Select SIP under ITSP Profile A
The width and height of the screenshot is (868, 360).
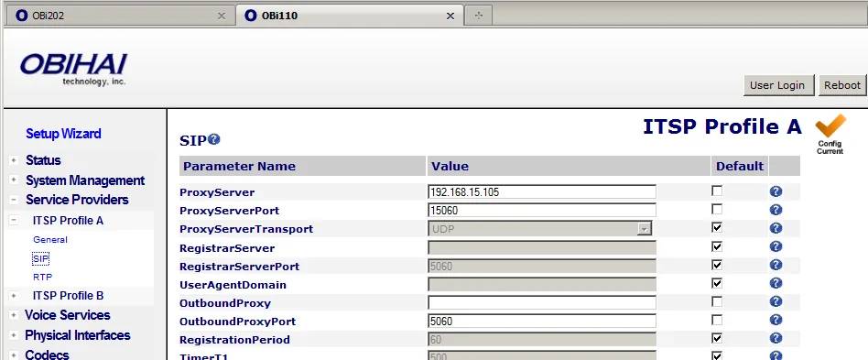[x=41, y=258]
